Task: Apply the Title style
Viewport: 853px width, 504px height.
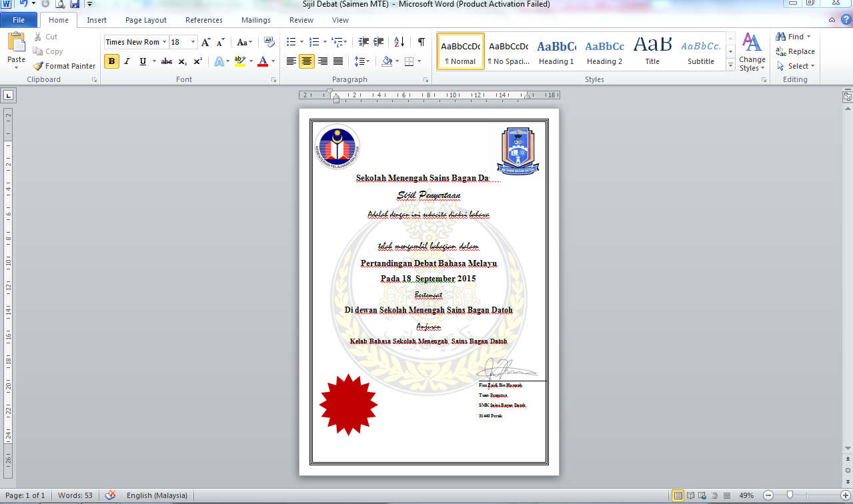Action: pyautogui.click(x=652, y=51)
